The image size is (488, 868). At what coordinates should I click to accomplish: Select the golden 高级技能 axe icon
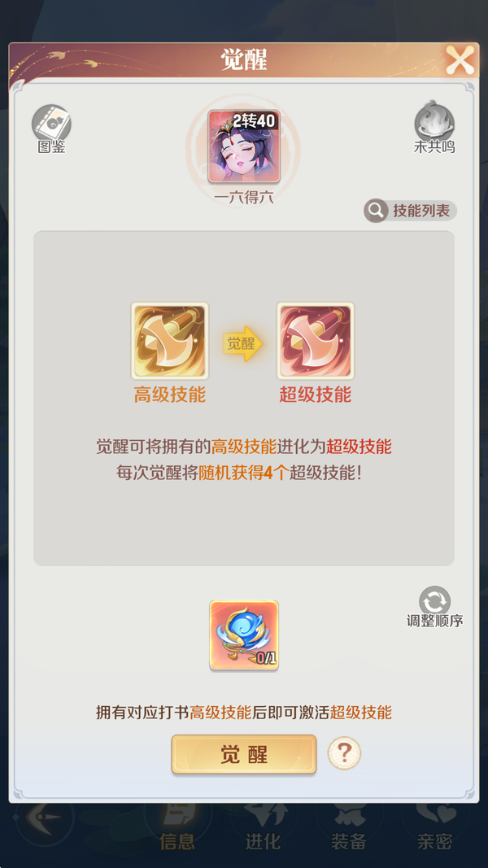click(170, 340)
